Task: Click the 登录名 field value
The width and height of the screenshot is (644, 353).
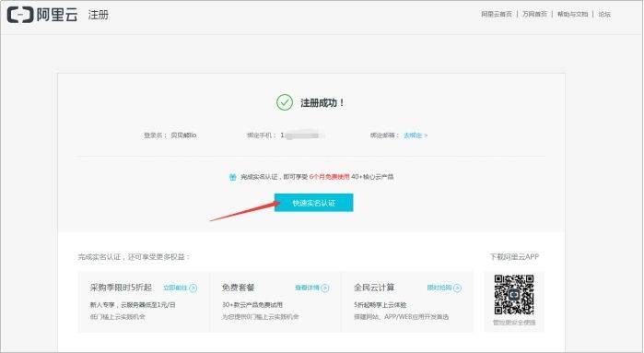Action: point(183,135)
